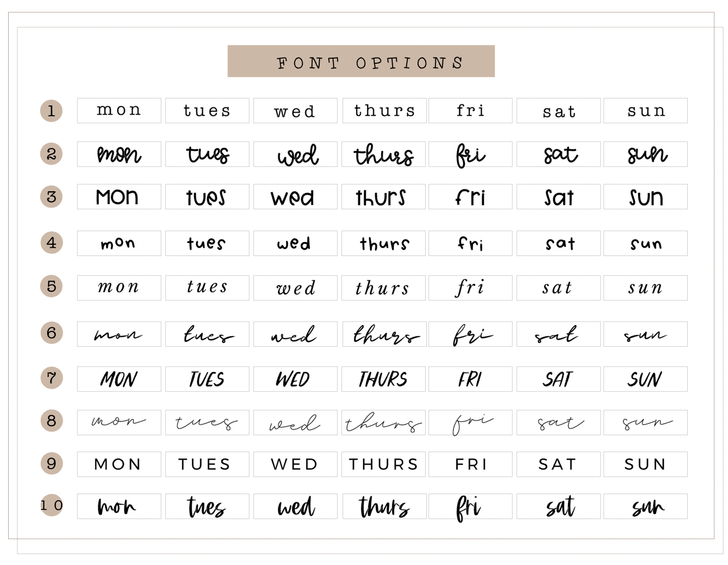Image resolution: width=728 pixels, height=565 pixels.
Task: Click the thin script "mon" box in row 8
Action: (x=119, y=423)
